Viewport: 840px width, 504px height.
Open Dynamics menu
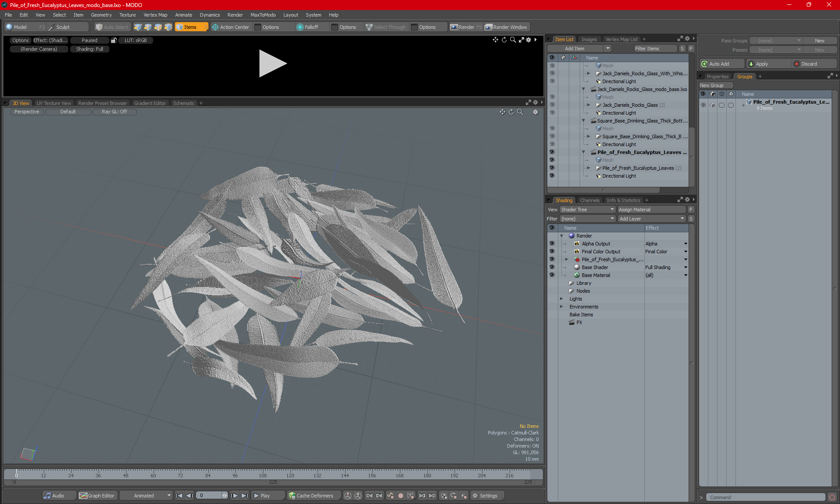pos(210,15)
